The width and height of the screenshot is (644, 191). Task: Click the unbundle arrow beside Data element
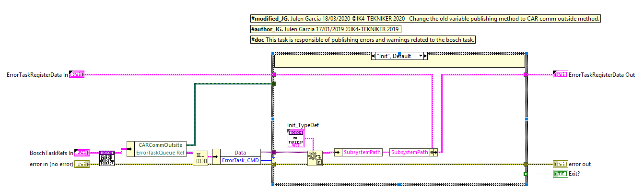[216, 156]
